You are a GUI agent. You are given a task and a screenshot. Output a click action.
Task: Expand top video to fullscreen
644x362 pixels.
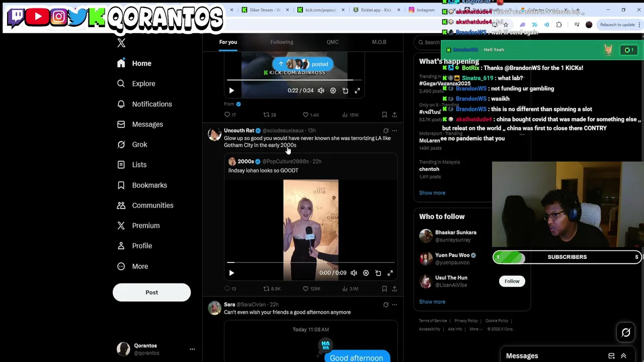coord(357,90)
